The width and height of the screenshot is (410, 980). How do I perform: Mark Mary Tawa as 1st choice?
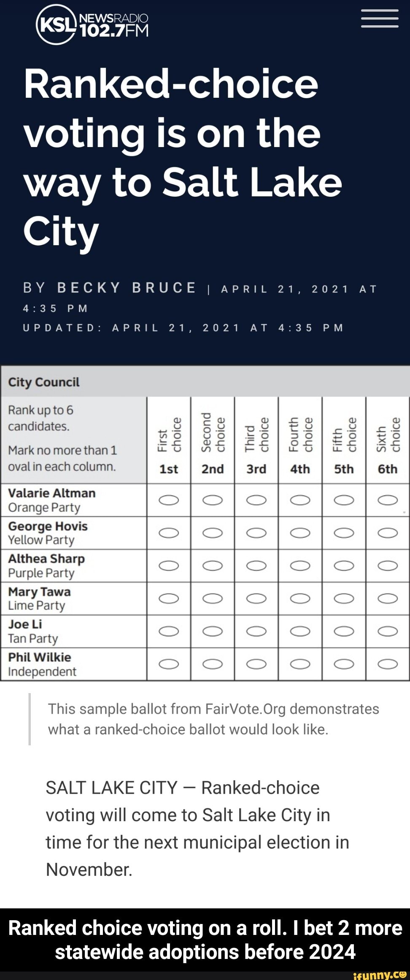169,598
